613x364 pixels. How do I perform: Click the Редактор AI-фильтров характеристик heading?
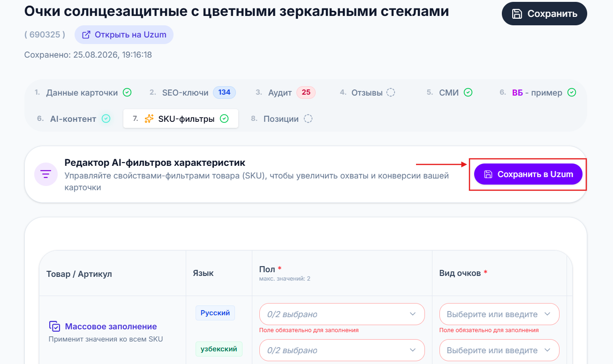[155, 163]
